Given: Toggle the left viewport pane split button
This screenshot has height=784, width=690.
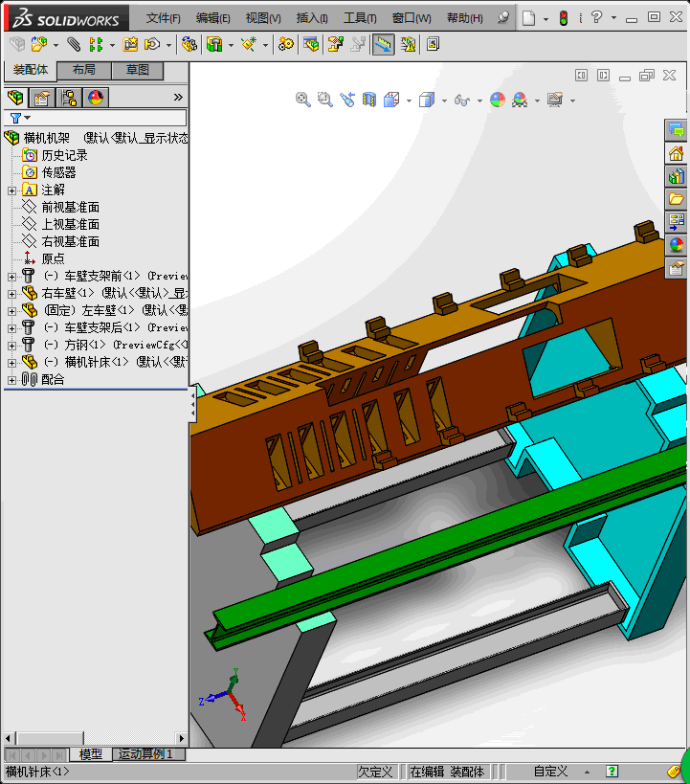Looking at the screenshot, I should tap(581, 76).
